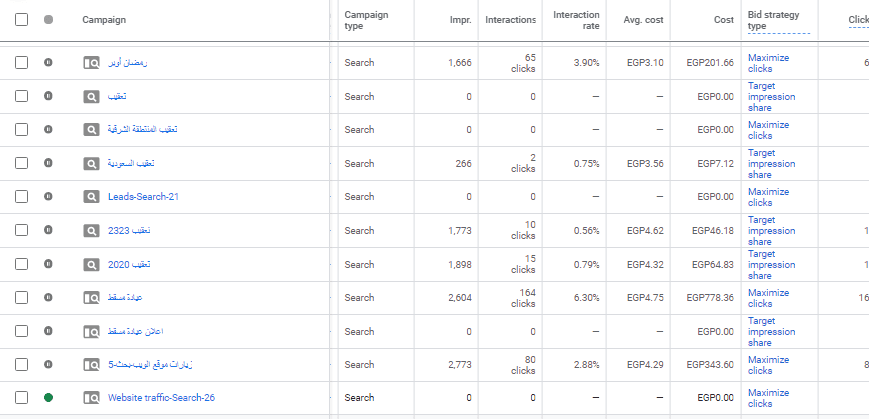Check the Website traffic-Search-26 row checkbox
Image resolution: width=869 pixels, height=419 pixels.
[x=21, y=397]
